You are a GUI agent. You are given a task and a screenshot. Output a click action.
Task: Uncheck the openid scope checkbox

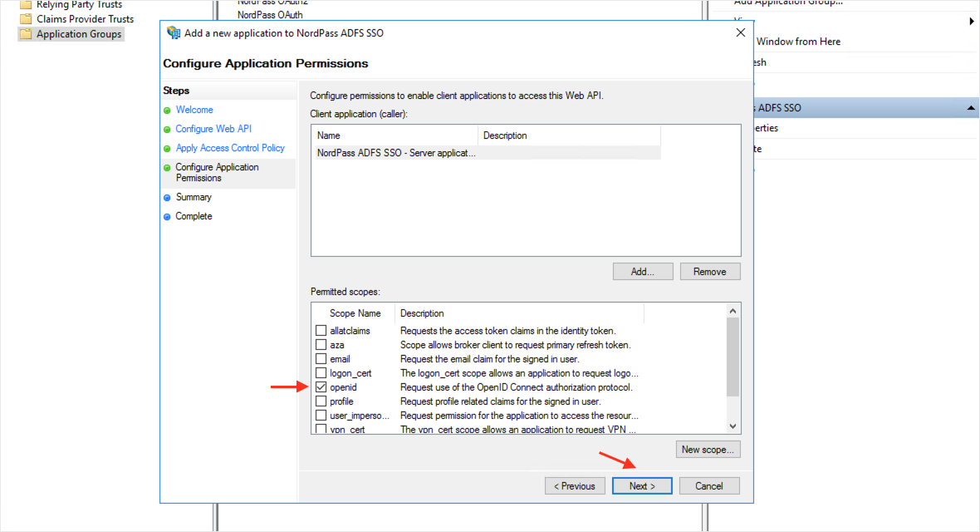(321, 387)
